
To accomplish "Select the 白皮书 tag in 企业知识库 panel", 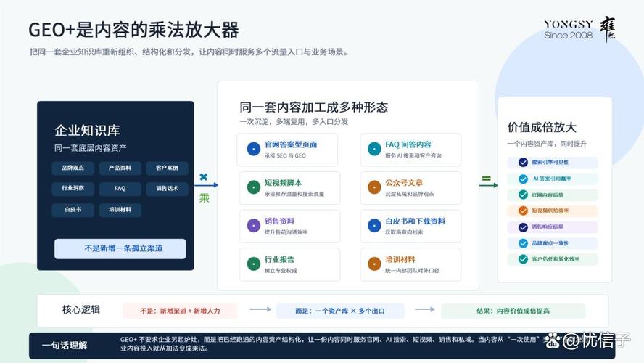I will pyautogui.click(x=73, y=210).
